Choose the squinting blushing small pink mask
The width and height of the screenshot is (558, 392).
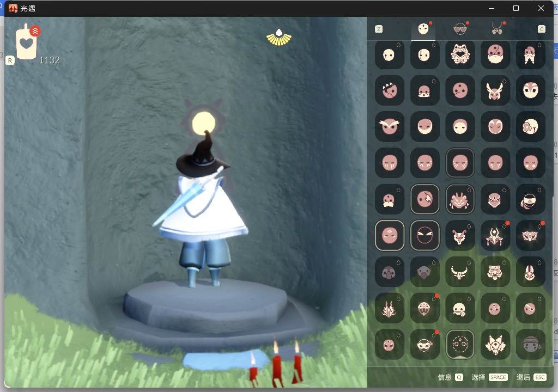pos(389,344)
